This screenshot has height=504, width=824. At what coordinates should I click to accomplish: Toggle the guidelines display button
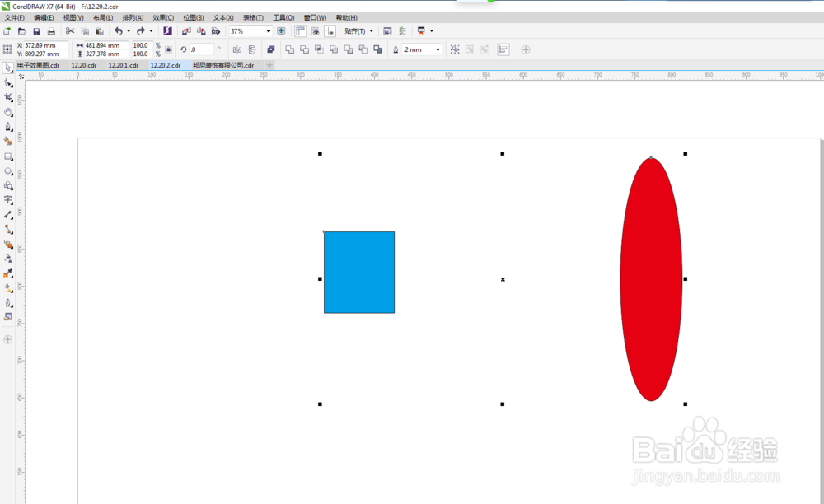330,31
